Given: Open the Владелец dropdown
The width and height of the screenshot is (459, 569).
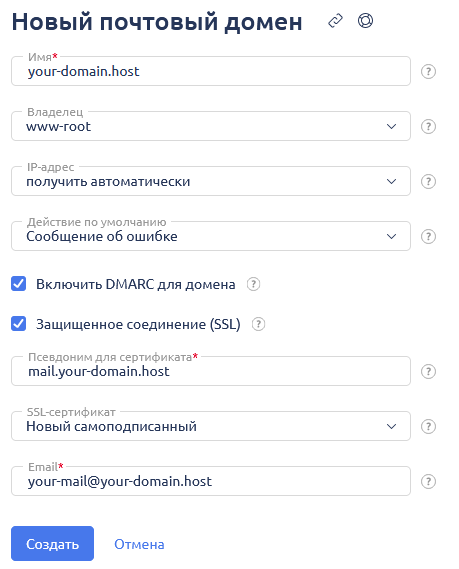Looking at the screenshot, I should [211, 126].
